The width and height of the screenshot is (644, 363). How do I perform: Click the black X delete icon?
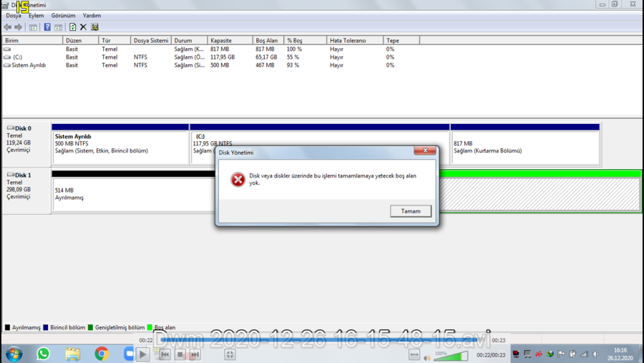[84, 27]
